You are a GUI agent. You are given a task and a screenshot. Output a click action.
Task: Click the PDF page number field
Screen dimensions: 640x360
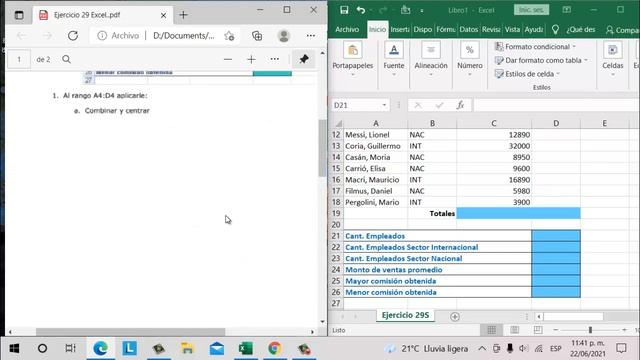(x=19, y=60)
